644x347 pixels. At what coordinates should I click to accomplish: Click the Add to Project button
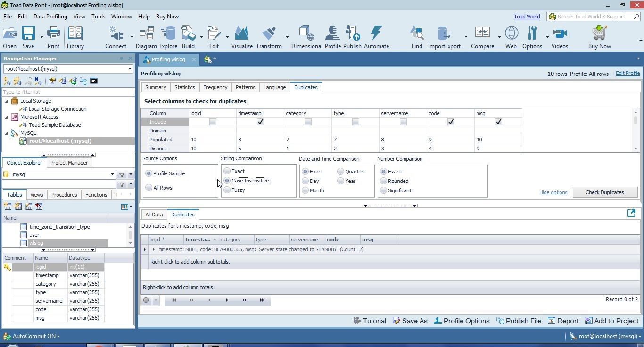coord(611,321)
